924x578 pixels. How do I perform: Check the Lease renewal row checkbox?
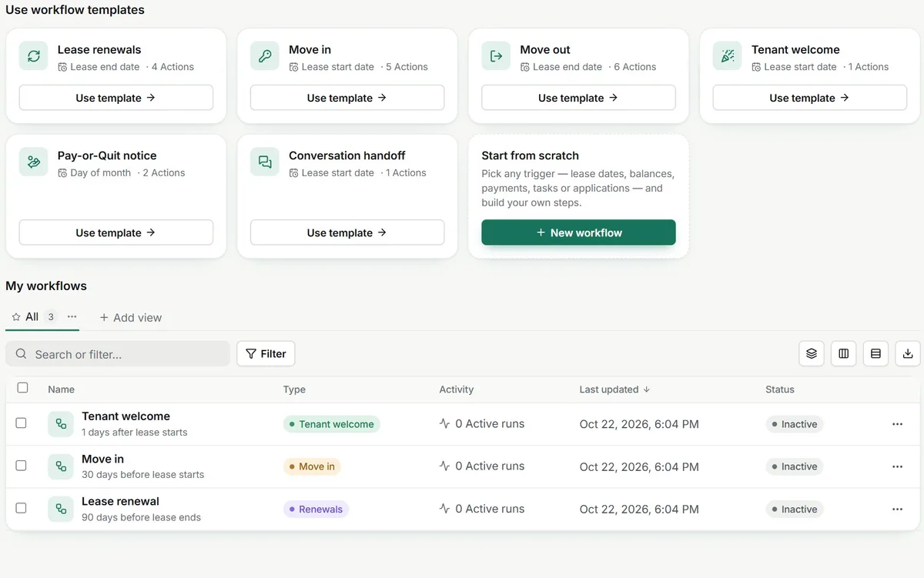pos(21,508)
